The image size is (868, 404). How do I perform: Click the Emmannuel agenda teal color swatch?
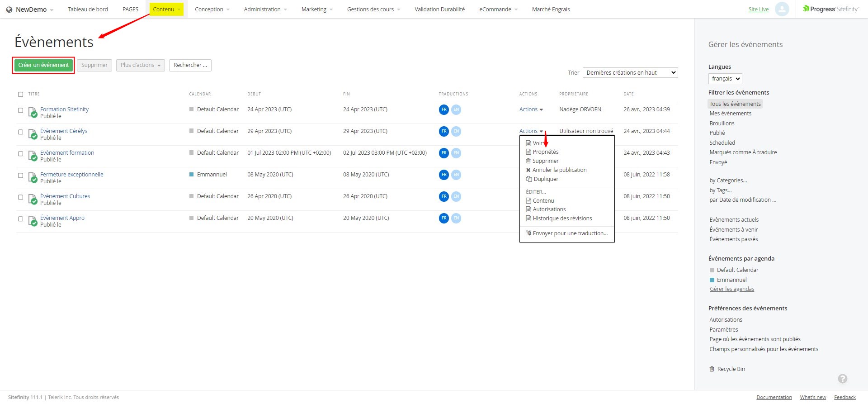[x=712, y=280]
